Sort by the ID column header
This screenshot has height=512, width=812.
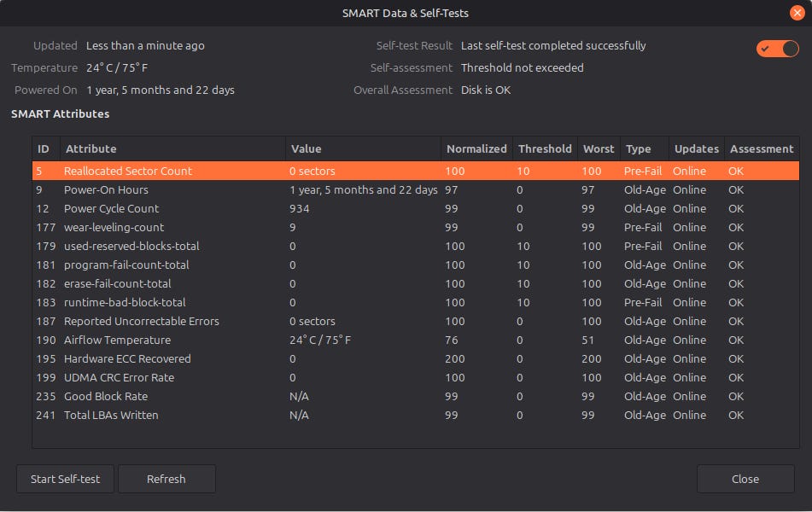tap(44, 148)
